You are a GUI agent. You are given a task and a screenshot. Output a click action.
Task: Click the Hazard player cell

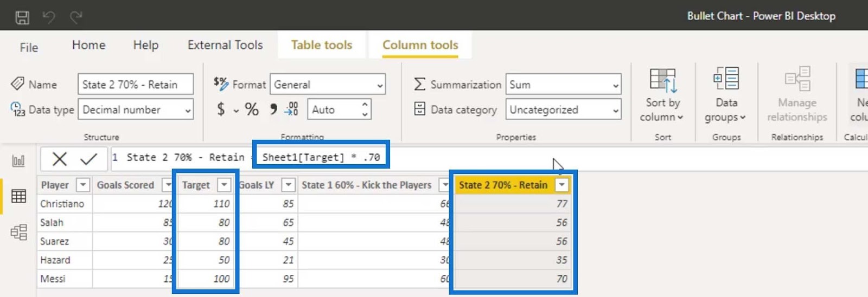pyautogui.click(x=65, y=260)
